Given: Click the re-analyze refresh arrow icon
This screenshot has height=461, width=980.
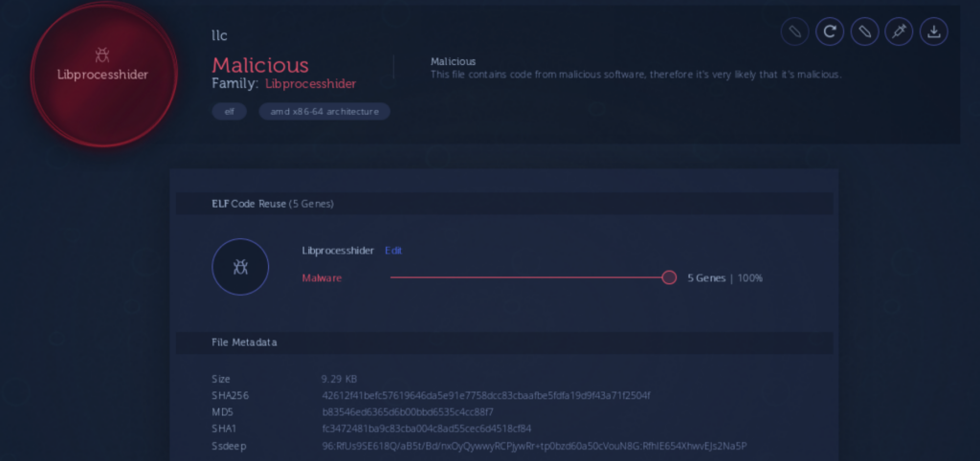Looking at the screenshot, I should pos(830,32).
